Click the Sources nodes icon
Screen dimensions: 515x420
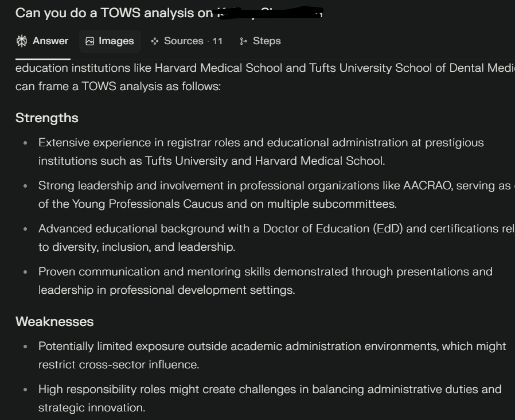pyautogui.click(x=155, y=41)
